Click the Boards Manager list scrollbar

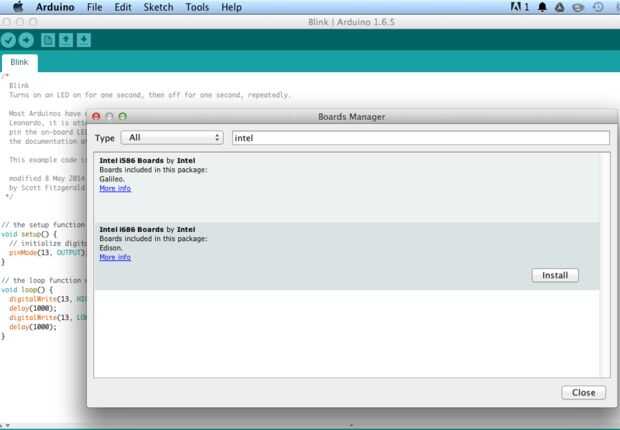coord(605,265)
